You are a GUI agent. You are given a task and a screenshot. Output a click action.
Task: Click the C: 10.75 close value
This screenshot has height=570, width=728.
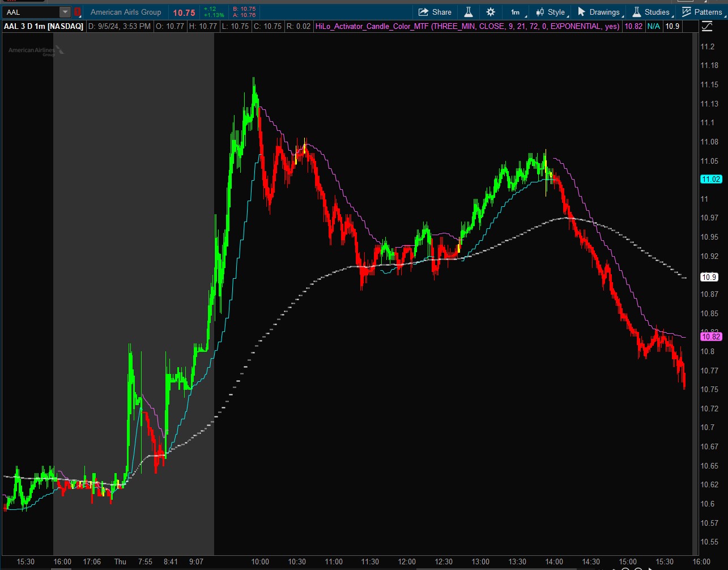pyautogui.click(x=267, y=26)
